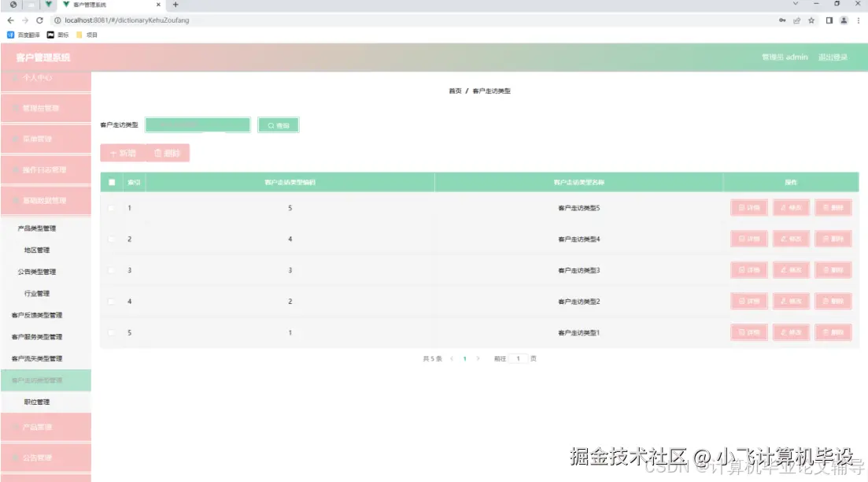The height and width of the screenshot is (482, 868).
Task: Select highlighted 客户走访类型管理 item
Action: (x=46, y=380)
